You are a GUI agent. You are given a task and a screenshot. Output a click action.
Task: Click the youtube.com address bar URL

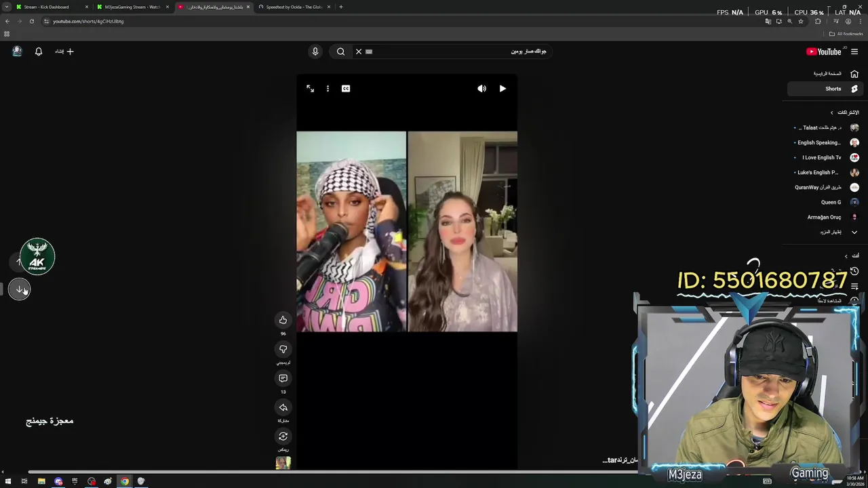(88, 21)
